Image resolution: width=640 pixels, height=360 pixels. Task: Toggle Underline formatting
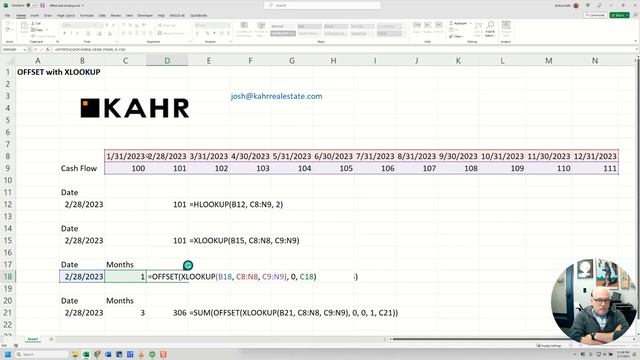pos(78,33)
